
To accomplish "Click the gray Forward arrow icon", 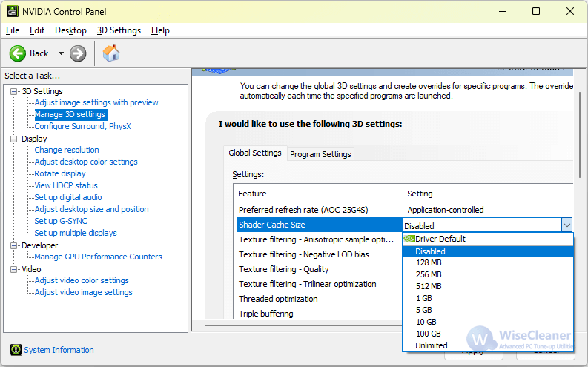I will pos(78,53).
